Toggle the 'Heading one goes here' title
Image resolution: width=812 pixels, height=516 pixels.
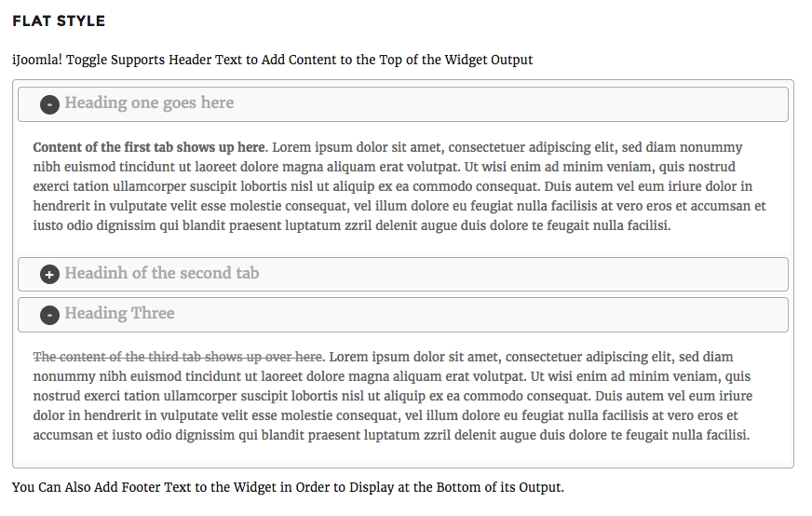tap(149, 103)
